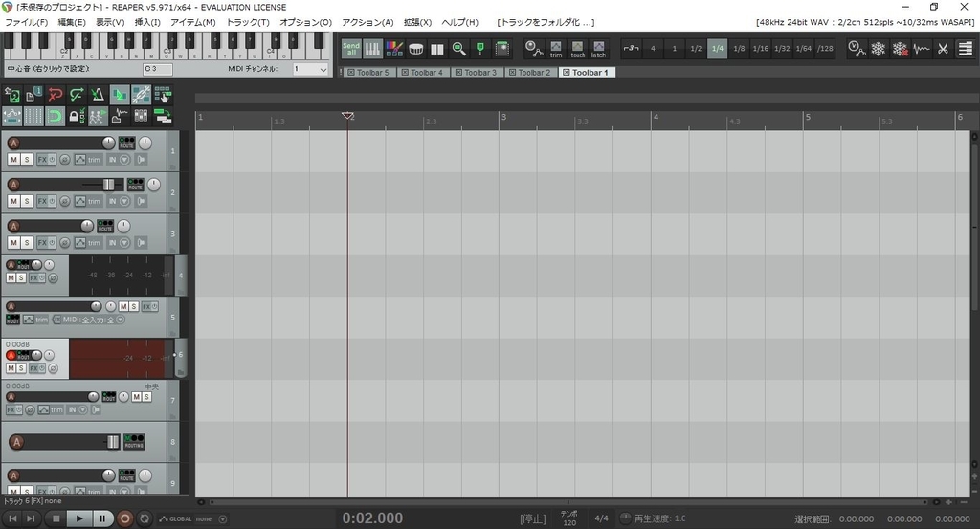Set grid to 1/2 button
This screenshot has height=529, width=980.
pos(696,48)
